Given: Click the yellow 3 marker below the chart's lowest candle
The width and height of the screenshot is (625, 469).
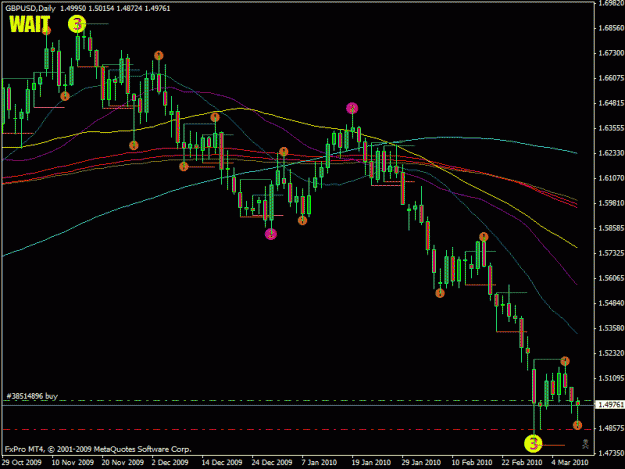Looking at the screenshot, I should [x=533, y=443].
